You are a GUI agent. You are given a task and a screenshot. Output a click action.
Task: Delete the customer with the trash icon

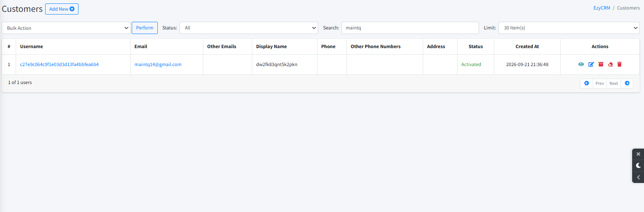tap(619, 64)
